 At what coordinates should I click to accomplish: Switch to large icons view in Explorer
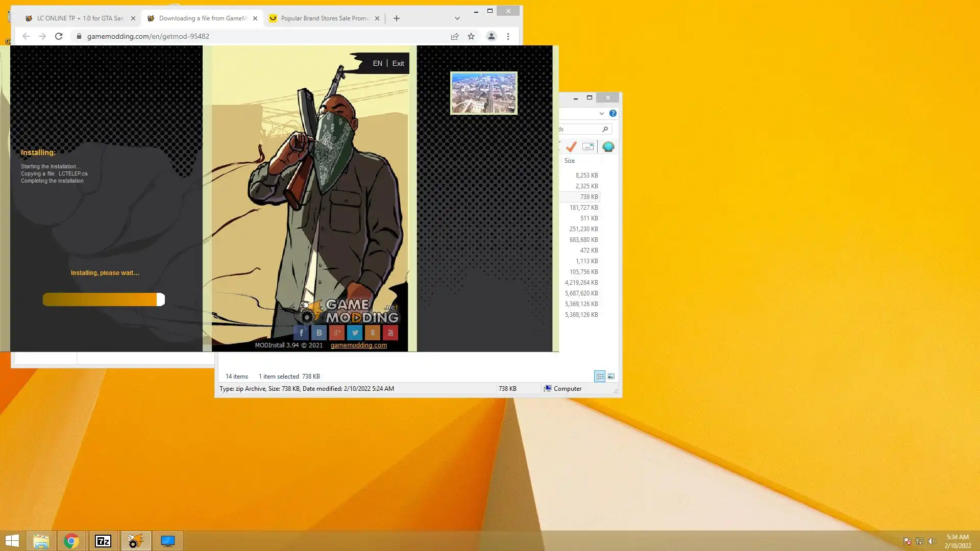[611, 377]
